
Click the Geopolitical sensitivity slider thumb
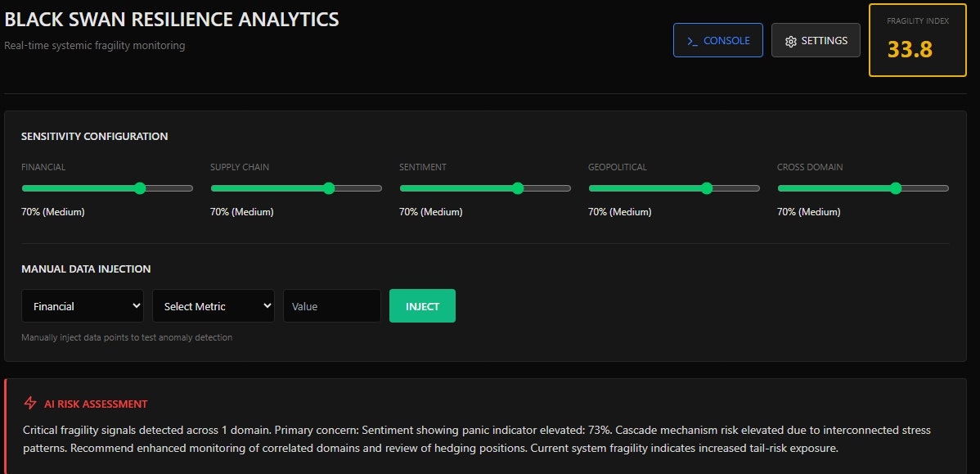tap(707, 188)
